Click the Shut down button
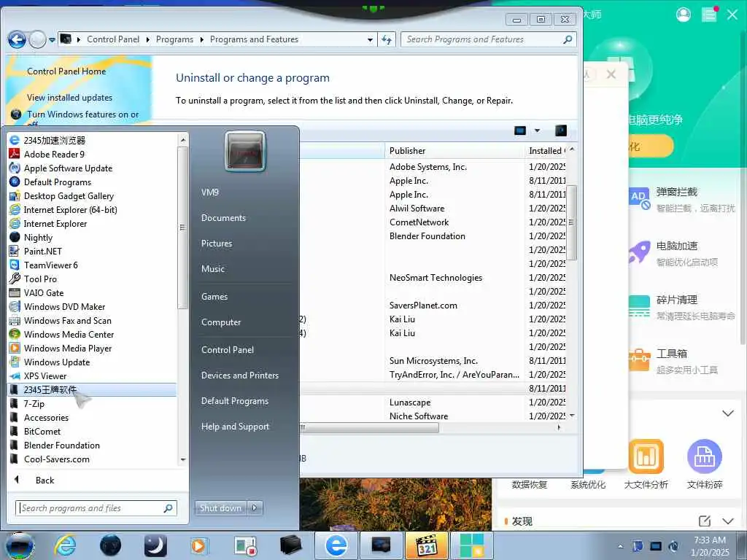 tap(220, 507)
